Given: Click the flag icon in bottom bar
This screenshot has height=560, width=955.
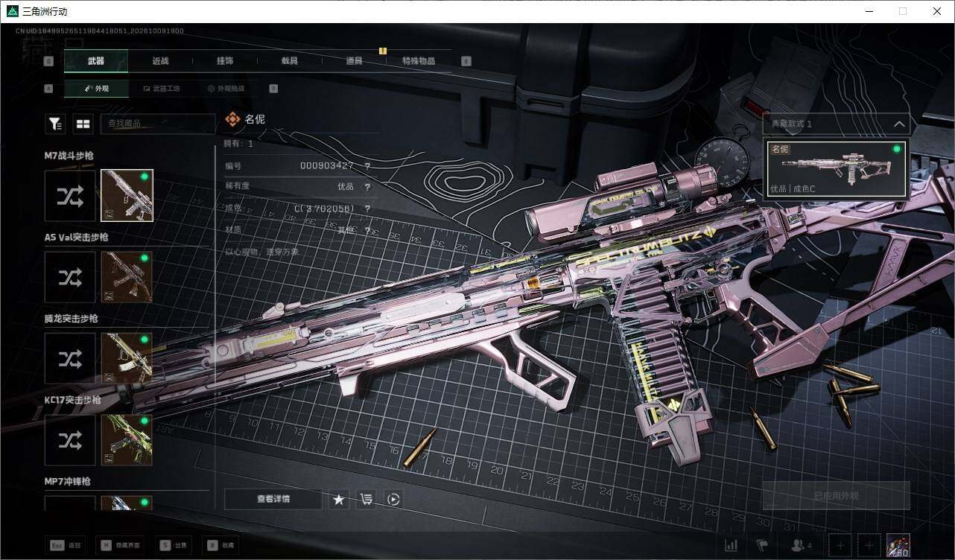Looking at the screenshot, I should (x=762, y=546).
